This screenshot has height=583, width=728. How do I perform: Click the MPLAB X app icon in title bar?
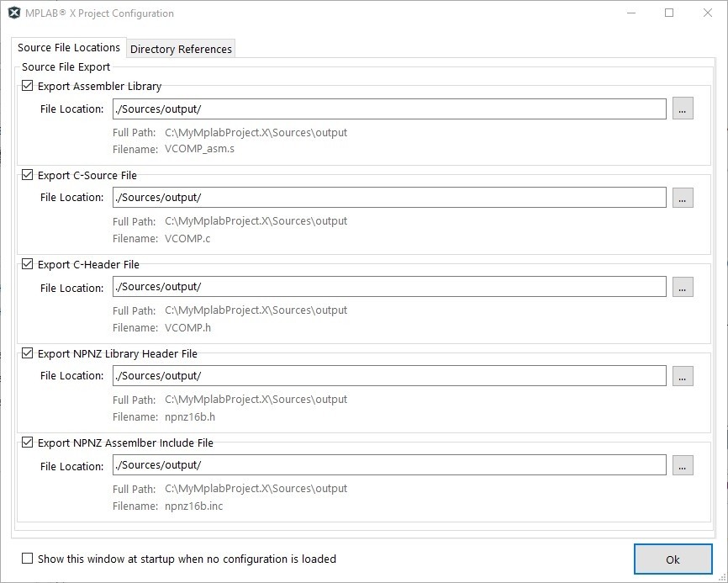tap(14, 13)
